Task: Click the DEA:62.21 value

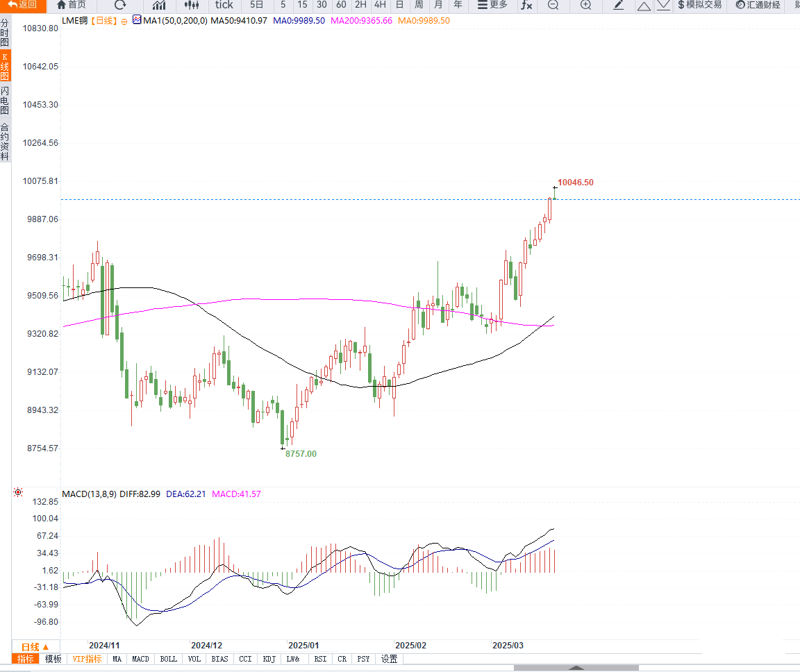Action: pos(185,494)
